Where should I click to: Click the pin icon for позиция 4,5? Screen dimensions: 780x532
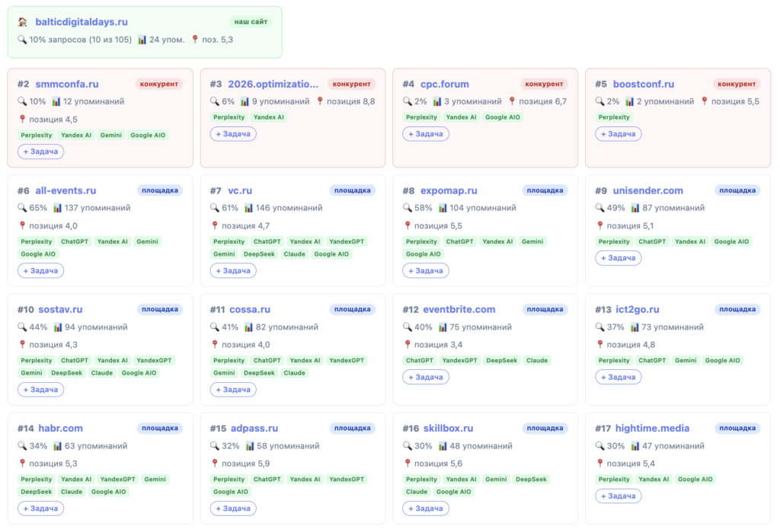tap(22, 119)
